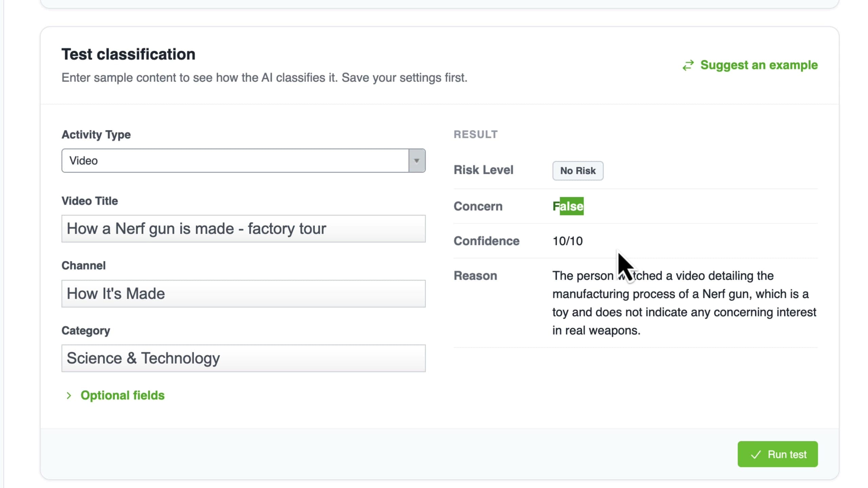Viewport: 868px width, 488px height.
Task: Click the Enter sample content description text
Action: point(264,78)
